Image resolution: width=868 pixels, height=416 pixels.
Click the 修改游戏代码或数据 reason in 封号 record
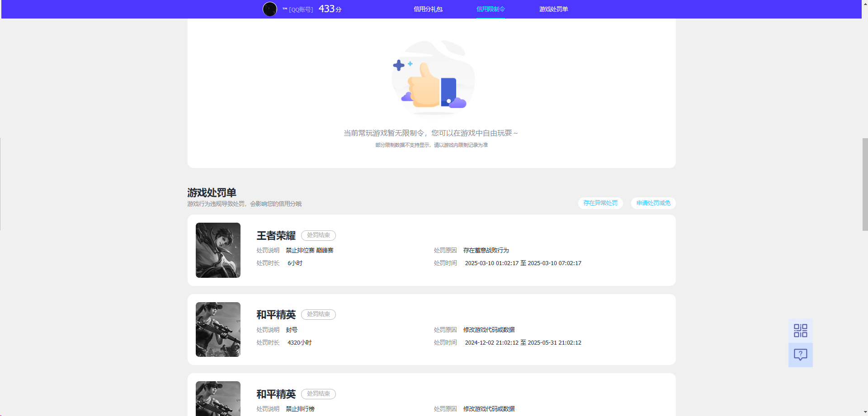click(x=489, y=330)
